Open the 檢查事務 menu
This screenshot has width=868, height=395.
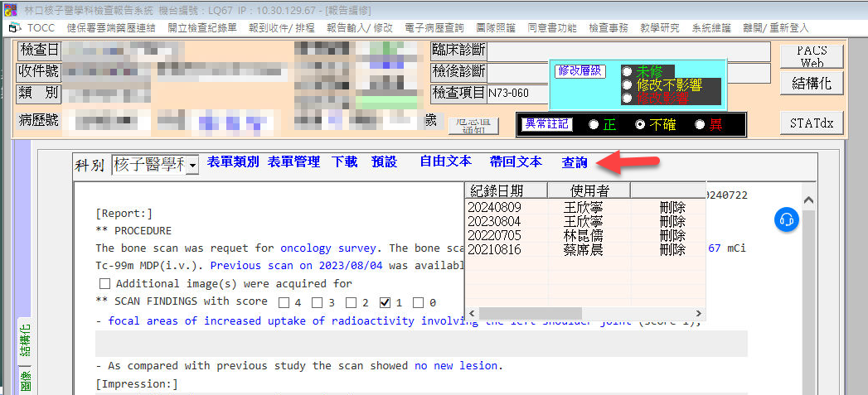pyautogui.click(x=609, y=28)
